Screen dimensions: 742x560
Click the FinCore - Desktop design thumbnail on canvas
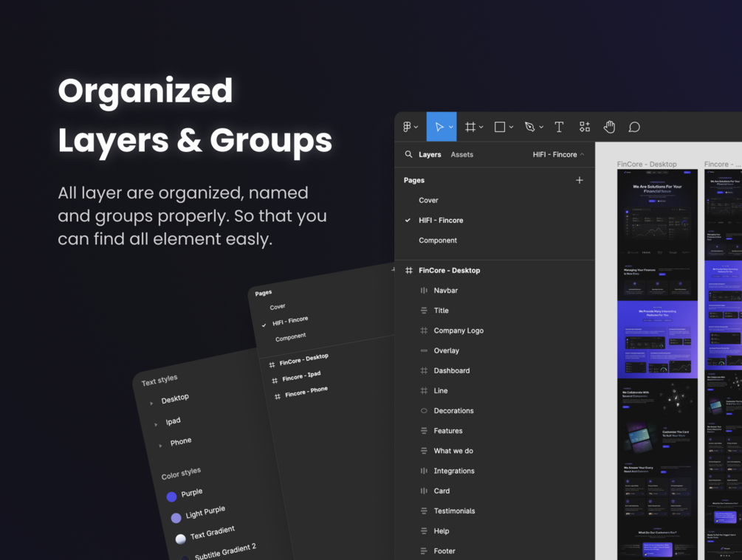[657, 364]
